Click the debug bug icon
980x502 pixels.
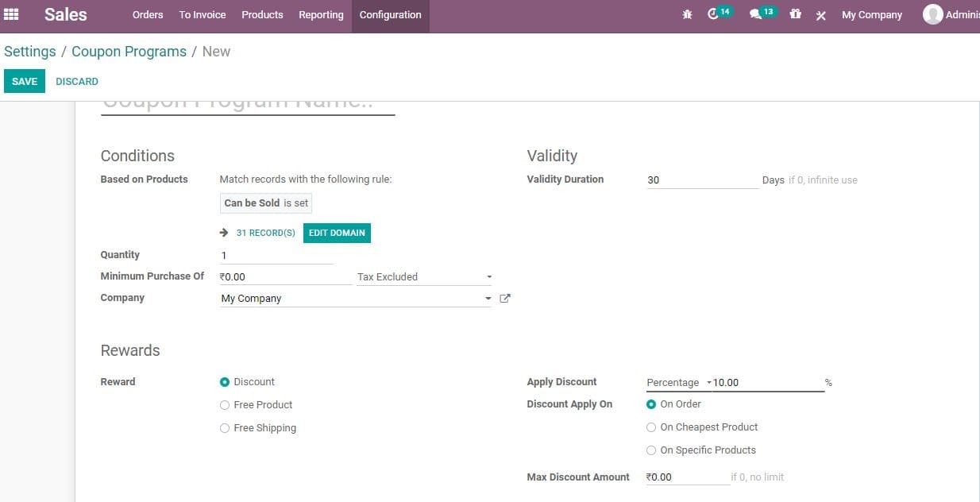coord(687,14)
